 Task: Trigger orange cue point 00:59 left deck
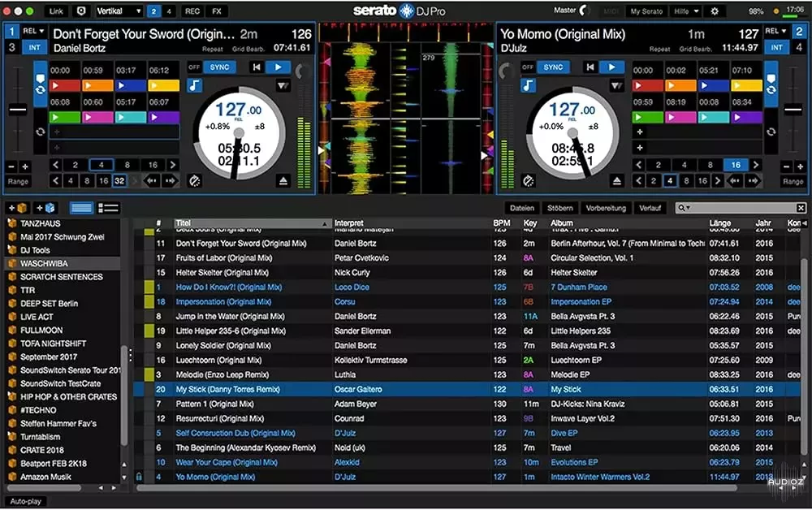(x=97, y=85)
